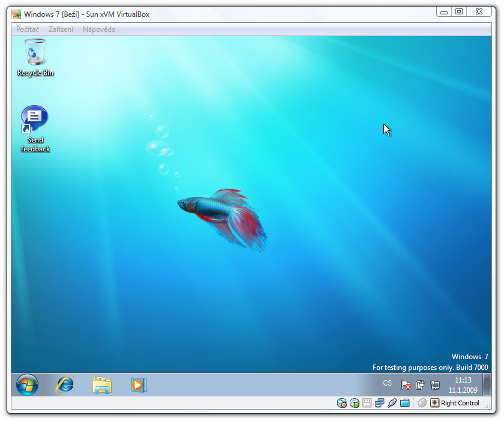Click the host key down-arrow indicator
Viewport: 504px width, 421px height.
[x=434, y=403]
